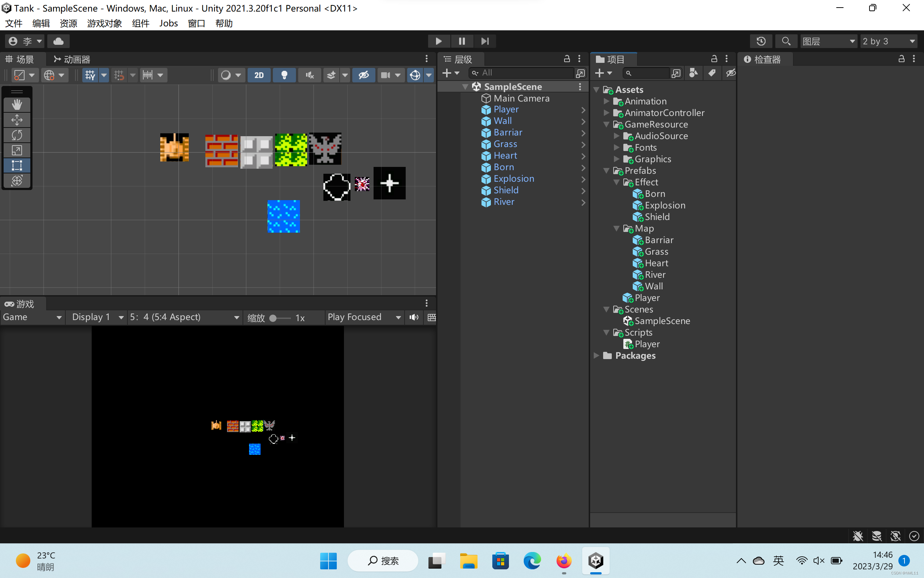Toggle grid visibility in scene
This screenshot has width=924, height=578.
click(x=90, y=75)
